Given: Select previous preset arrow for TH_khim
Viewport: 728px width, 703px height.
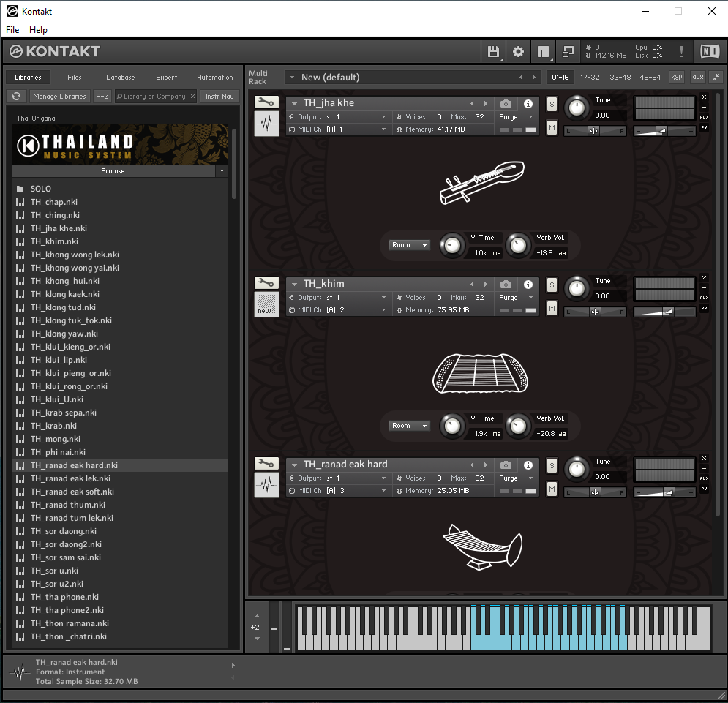Looking at the screenshot, I should (472, 284).
